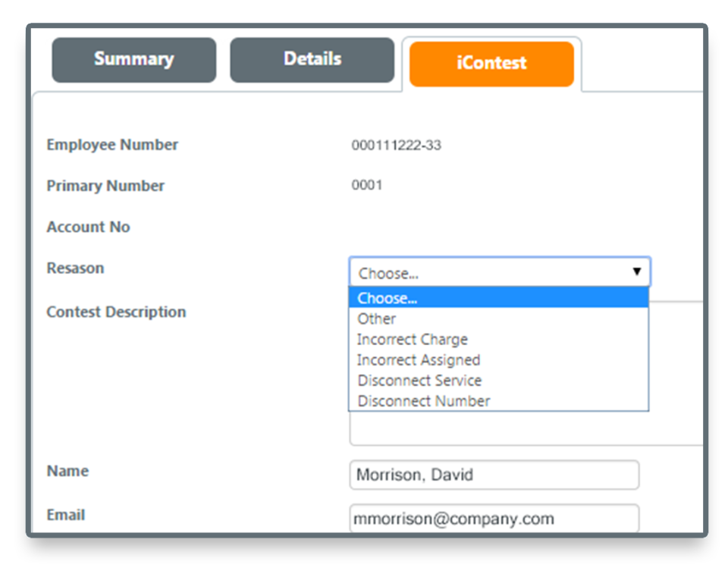Click employee number value 000111222-33
Viewport: 728px width, 577px height.
tap(396, 146)
